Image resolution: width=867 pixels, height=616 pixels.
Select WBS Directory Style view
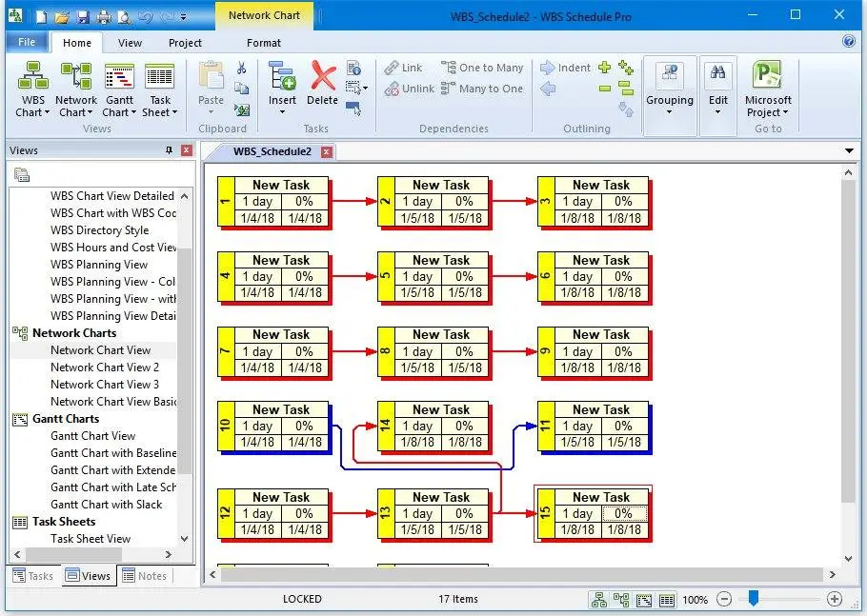[x=99, y=229]
